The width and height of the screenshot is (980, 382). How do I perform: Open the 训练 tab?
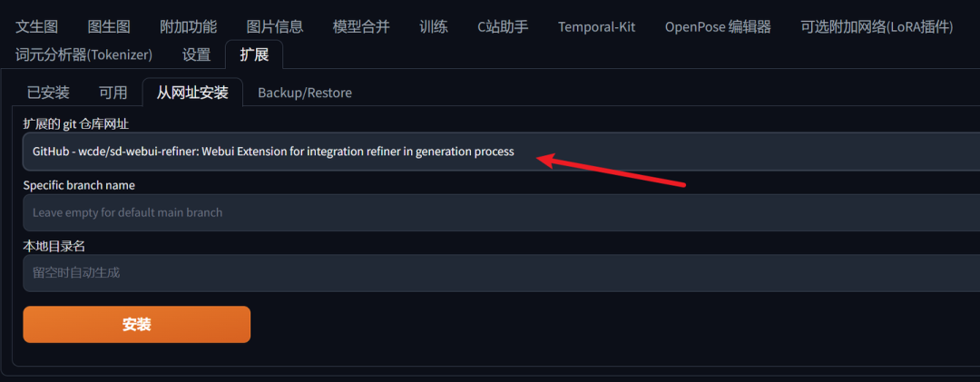(434, 26)
